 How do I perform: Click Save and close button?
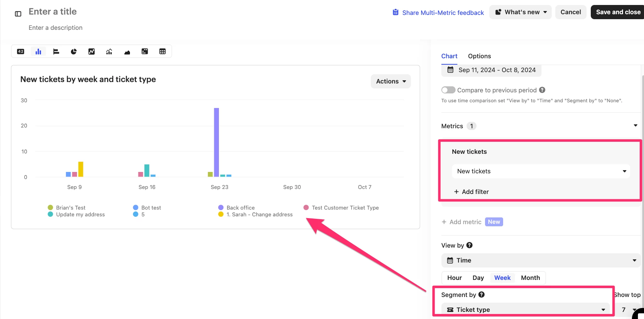(618, 12)
